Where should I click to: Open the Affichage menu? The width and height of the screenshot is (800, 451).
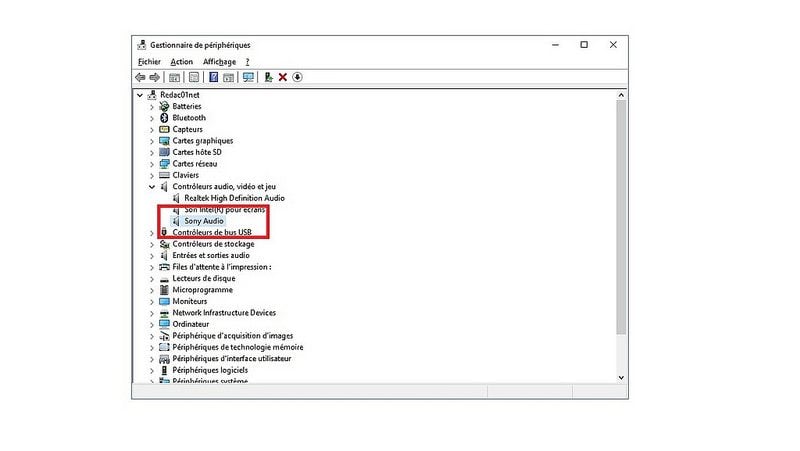tap(219, 62)
